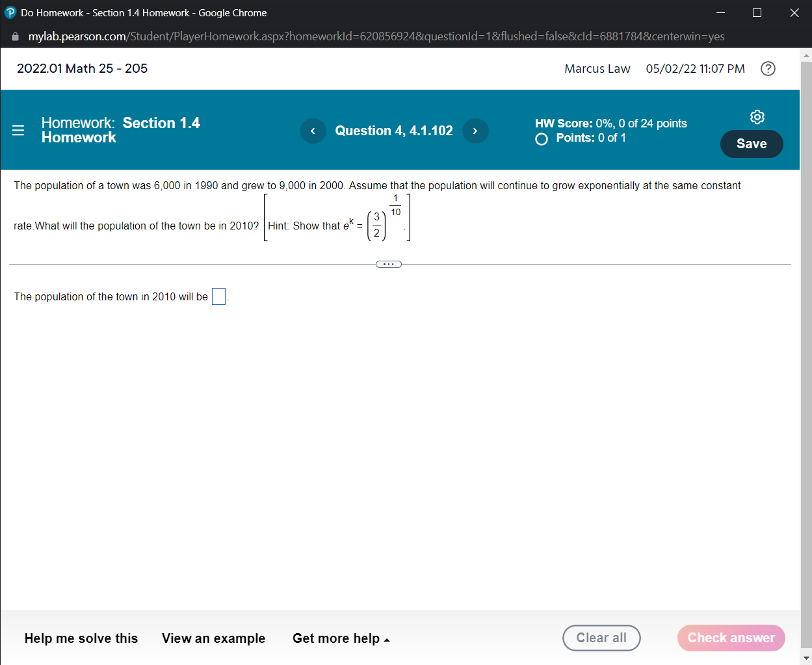
Task: Open the question settings gear
Action: 757,117
